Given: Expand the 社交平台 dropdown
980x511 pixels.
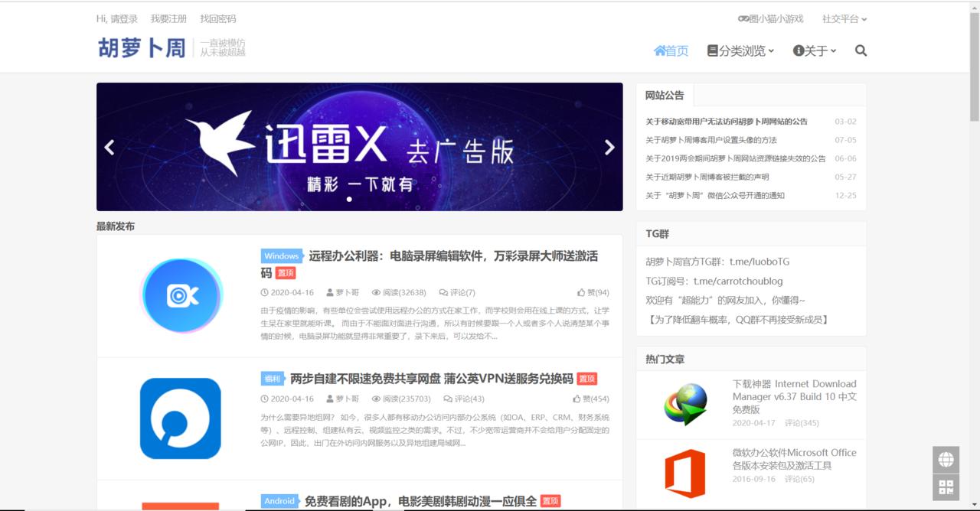Looking at the screenshot, I should click(841, 18).
